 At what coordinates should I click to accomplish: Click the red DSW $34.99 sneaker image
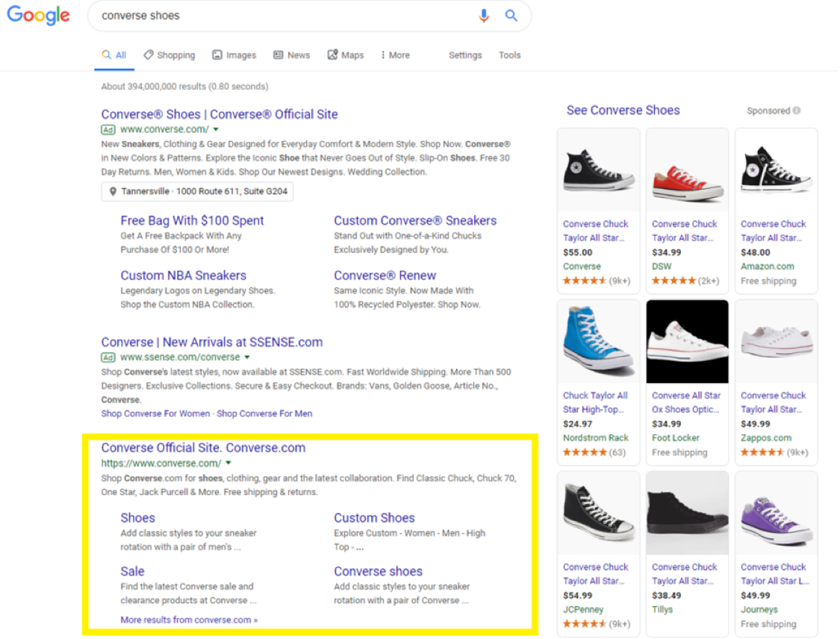tap(688, 169)
